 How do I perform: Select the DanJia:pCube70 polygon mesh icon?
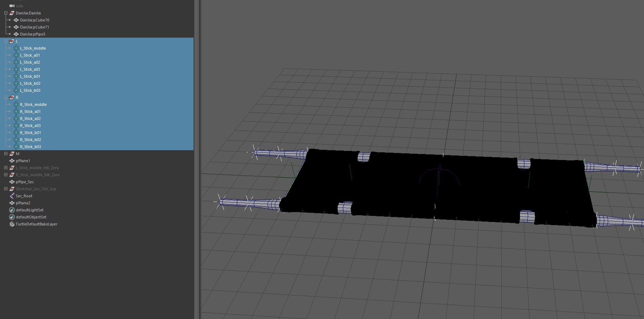click(x=16, y=20)
